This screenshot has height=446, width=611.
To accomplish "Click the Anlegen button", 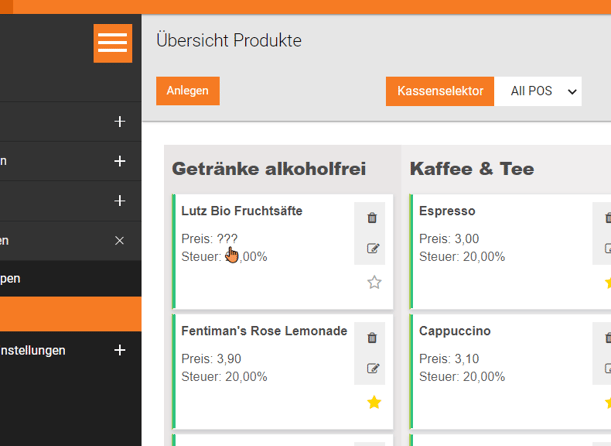I will (x=187, y=91).
